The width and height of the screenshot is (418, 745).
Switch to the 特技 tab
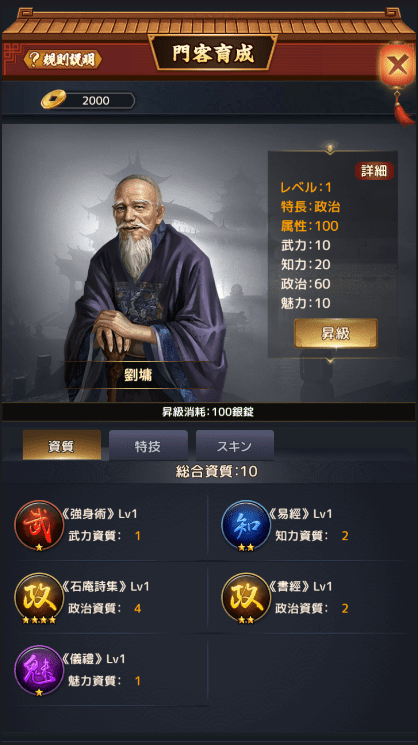(148, 446)
